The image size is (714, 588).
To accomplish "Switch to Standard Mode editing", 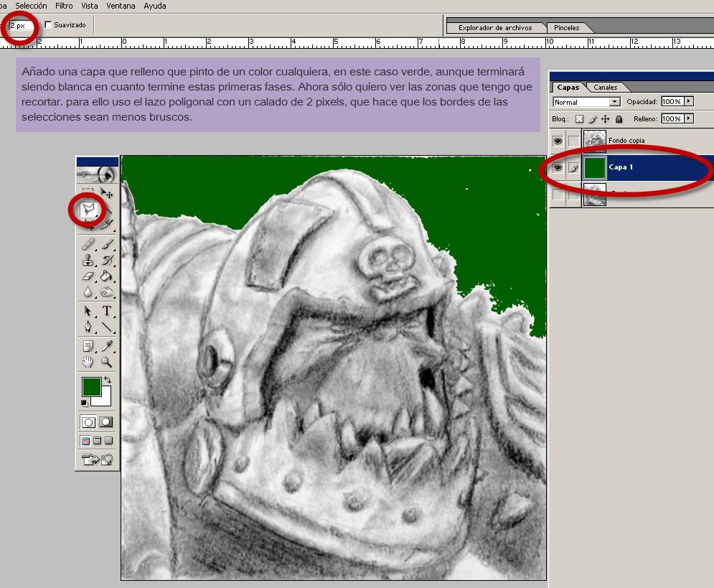I will tap(88, 422).
